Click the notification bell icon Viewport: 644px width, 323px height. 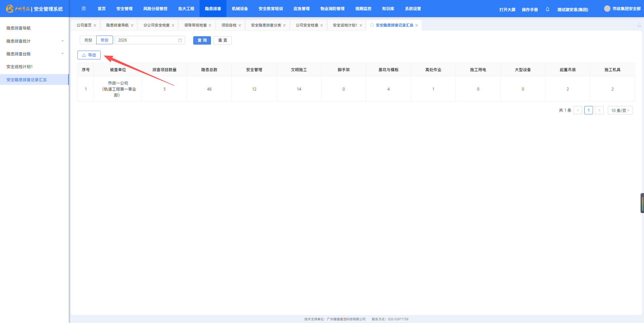pyautogui.click(x=547, y=9)
